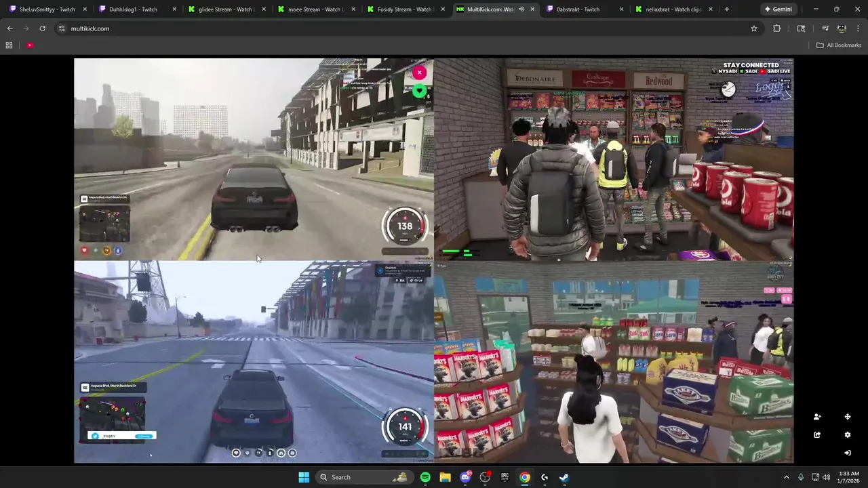Open Steam from taskbar

[x=564, y=477]
